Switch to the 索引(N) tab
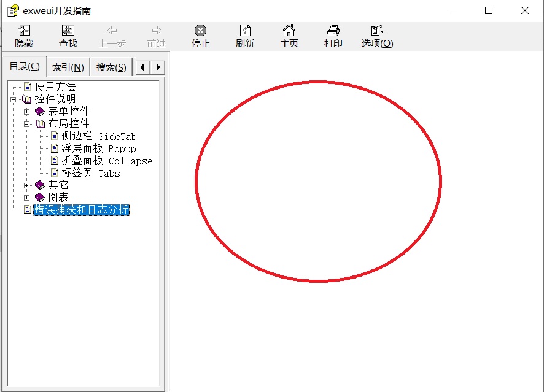 [68, 67]
